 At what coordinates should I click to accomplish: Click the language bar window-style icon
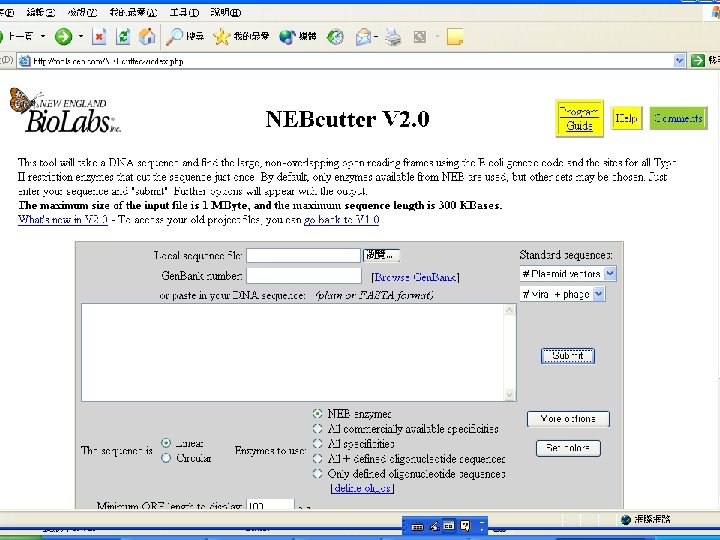click(x=449, y=526)
